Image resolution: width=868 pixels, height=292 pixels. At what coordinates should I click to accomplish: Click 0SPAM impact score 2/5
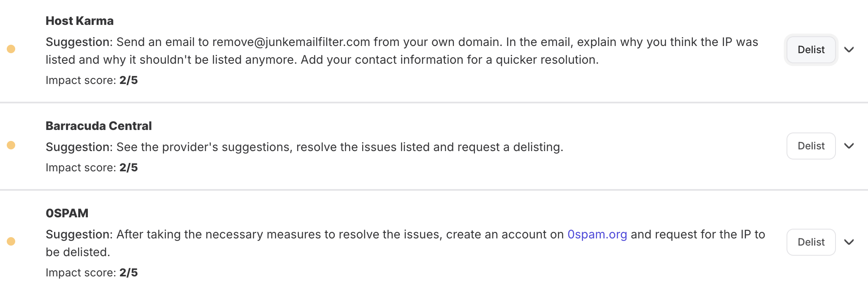(x=128, y=273)
